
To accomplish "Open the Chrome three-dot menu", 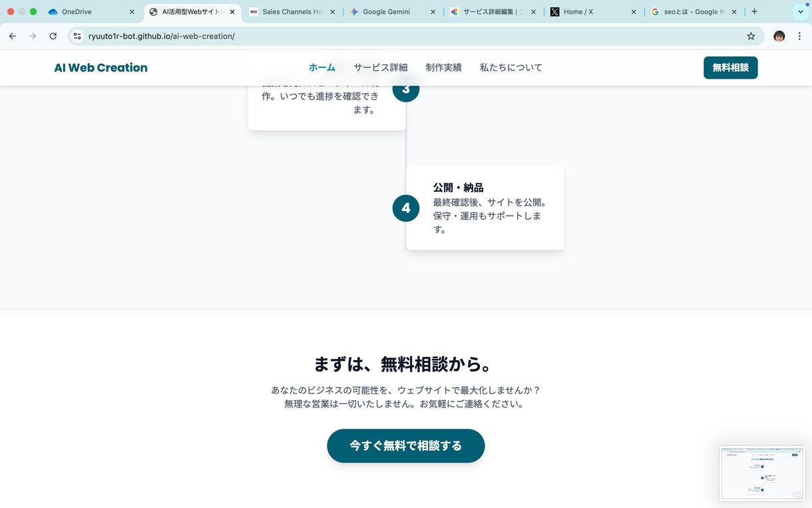I will (799, 36).
